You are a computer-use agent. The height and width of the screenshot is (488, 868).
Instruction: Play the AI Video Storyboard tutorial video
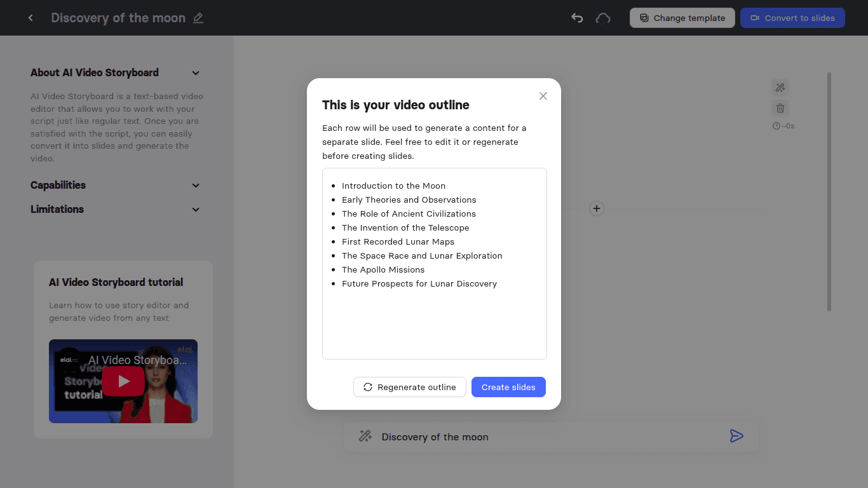coord(123,381)
